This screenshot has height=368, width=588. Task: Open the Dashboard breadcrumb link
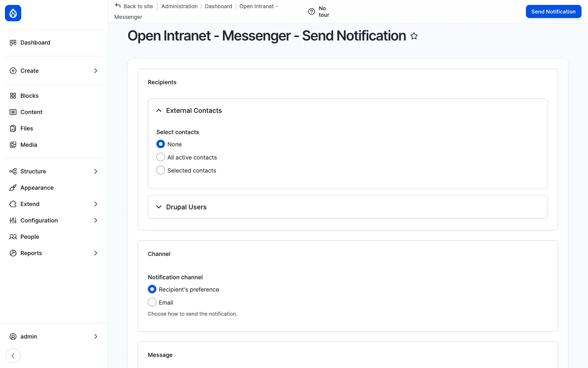(218, 6)
